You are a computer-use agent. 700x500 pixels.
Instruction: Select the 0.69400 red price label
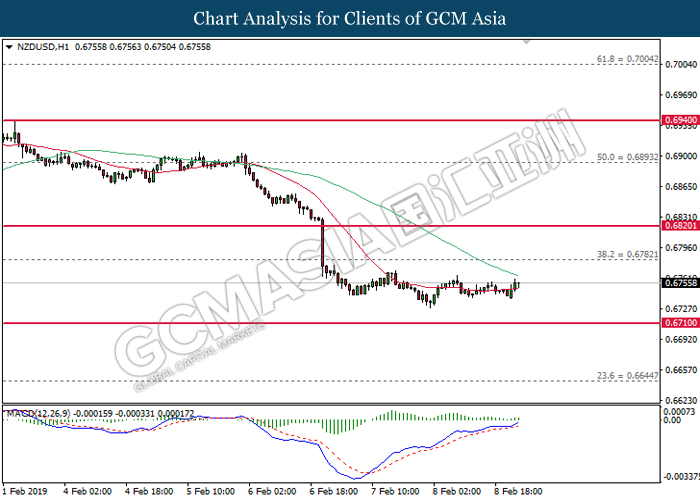click(x=679, y=119)
